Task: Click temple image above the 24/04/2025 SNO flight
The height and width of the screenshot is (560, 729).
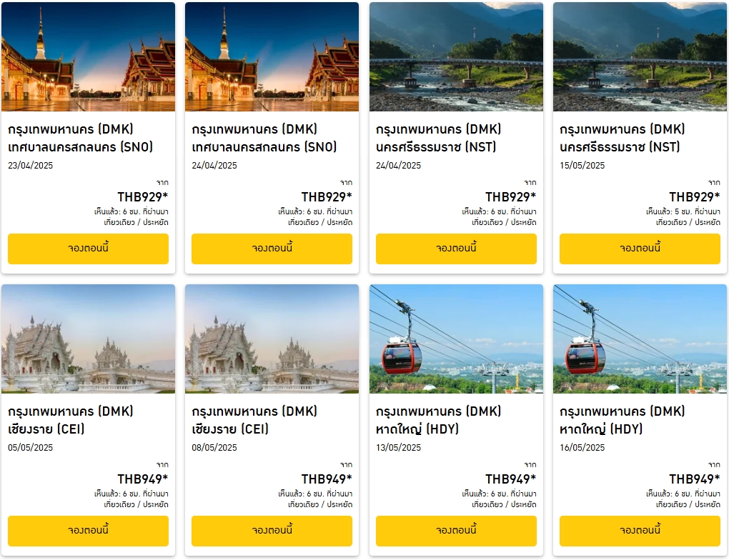Action: coord(272,57)
